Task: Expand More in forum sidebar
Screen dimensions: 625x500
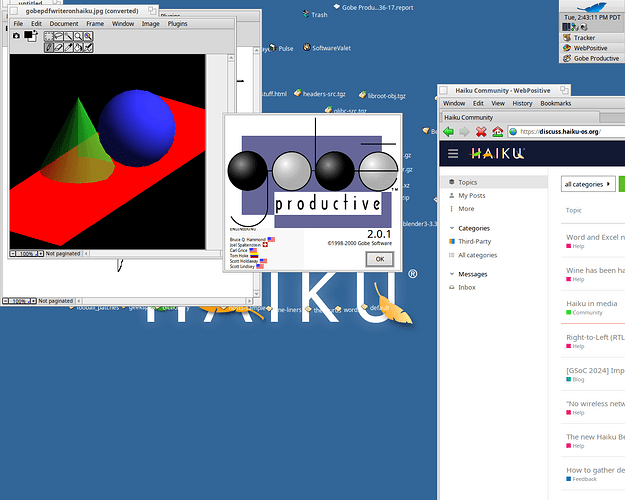Action: pos(466,209)
